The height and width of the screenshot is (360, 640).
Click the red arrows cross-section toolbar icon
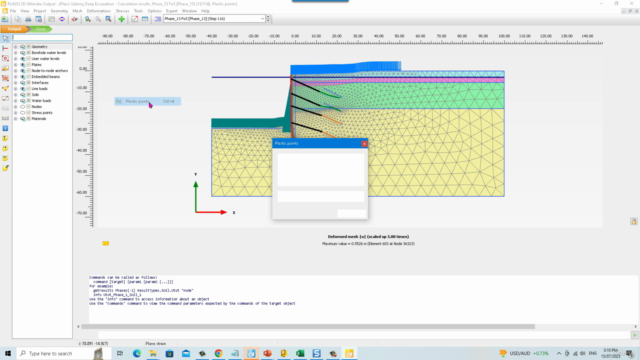74,19
